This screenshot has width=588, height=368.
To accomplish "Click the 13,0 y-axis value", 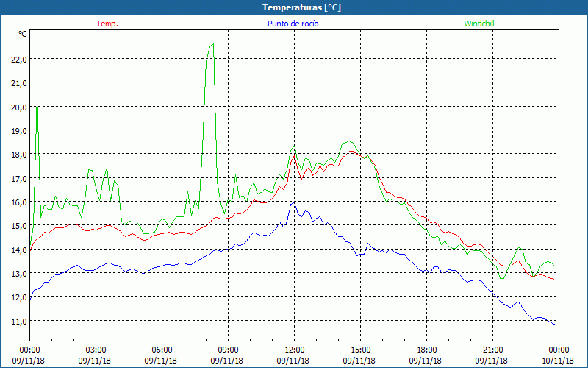I will 19,273.
